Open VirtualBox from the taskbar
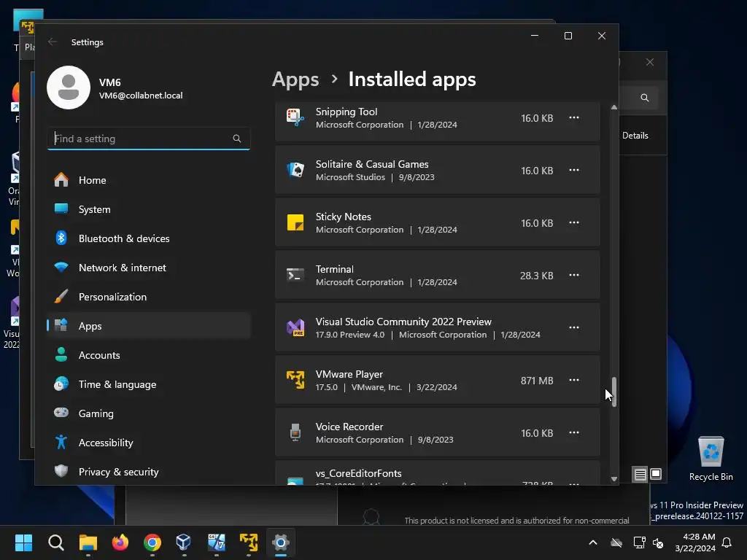747x560 pixels. (x=185, y=542)
